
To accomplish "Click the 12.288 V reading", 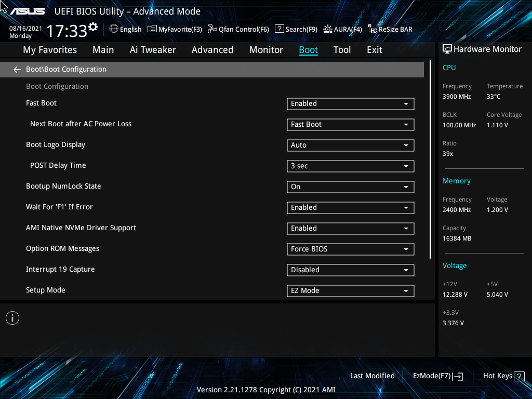I will pyautogui.click(x=455, y=295).
